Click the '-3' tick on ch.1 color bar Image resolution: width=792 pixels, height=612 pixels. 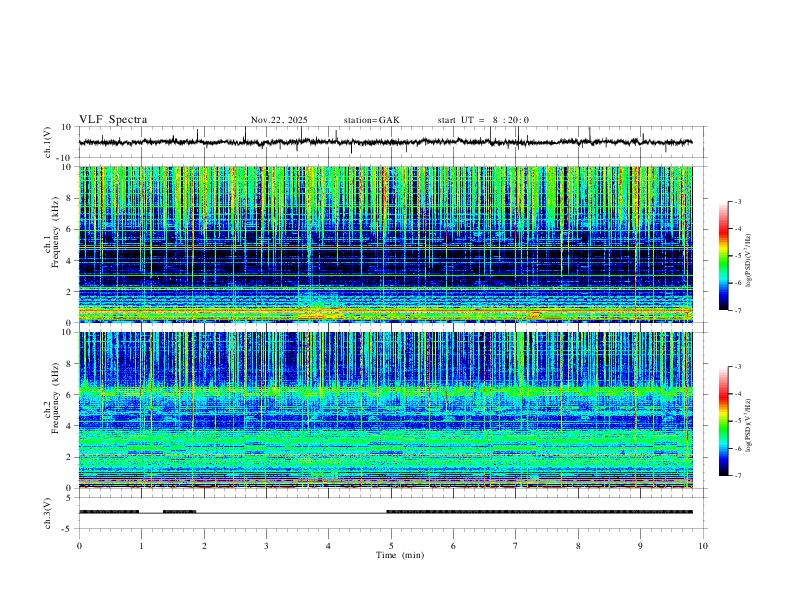(737, 201)
